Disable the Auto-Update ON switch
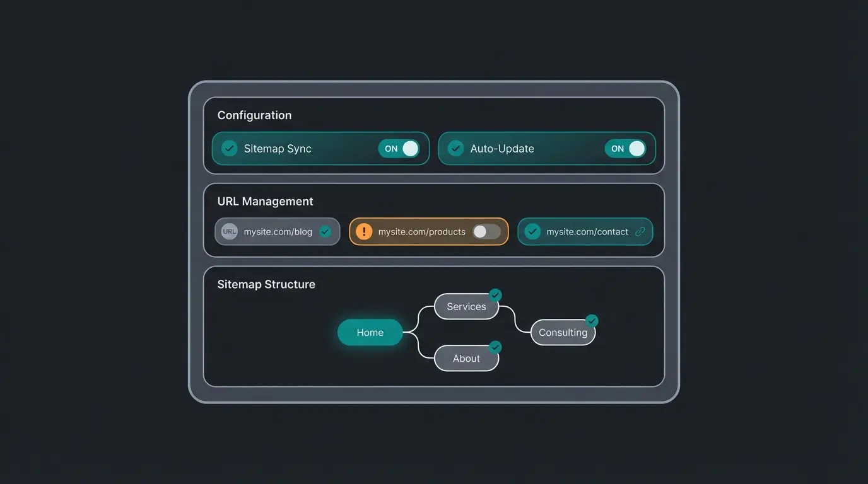The image size is (868, 484). (625, 149)
